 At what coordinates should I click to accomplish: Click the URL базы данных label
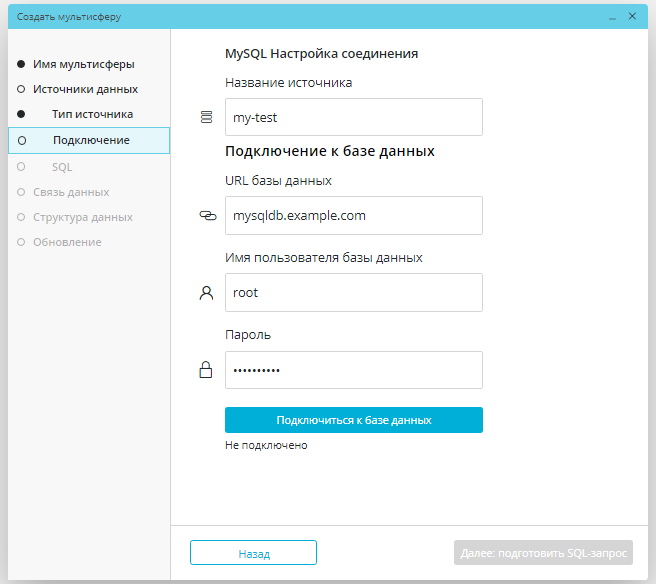click(x=278, y=181)
